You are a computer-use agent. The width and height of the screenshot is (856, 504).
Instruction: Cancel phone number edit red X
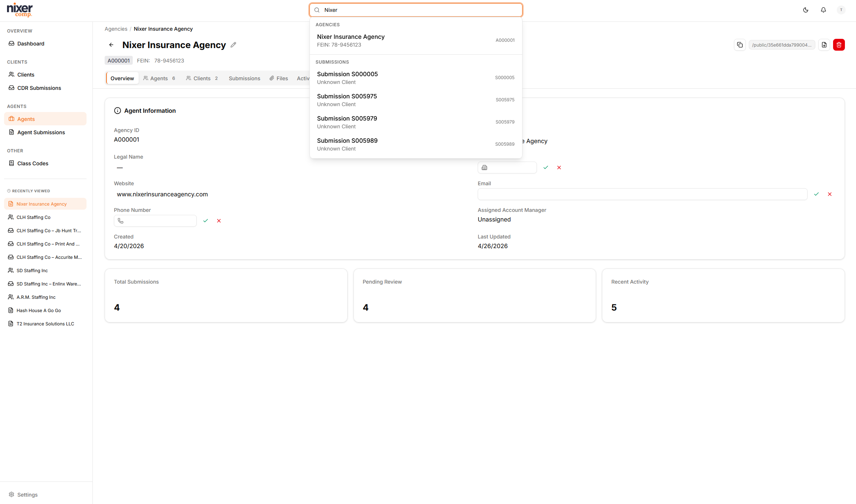(219, 221)
